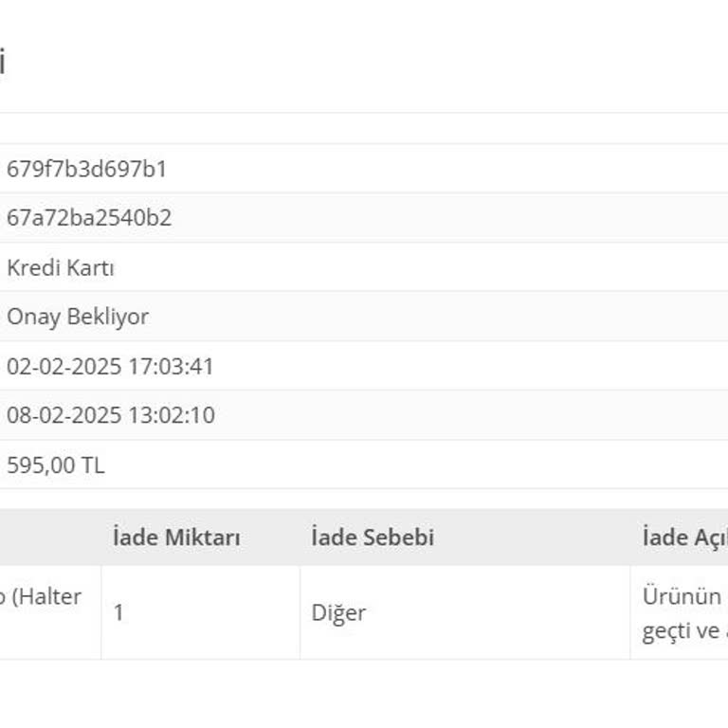Click the empty top row of details table
This screenshot has width=728, height=728.
coord(360,129)
